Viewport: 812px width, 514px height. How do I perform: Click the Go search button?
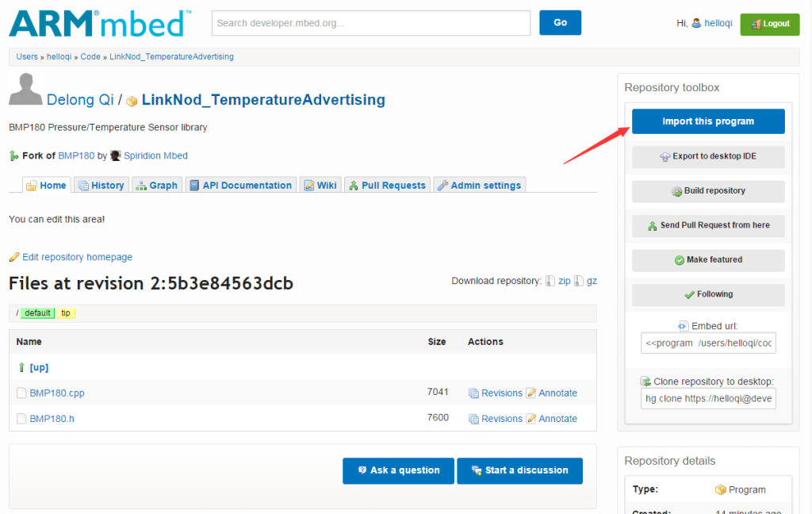pos(561,23)
